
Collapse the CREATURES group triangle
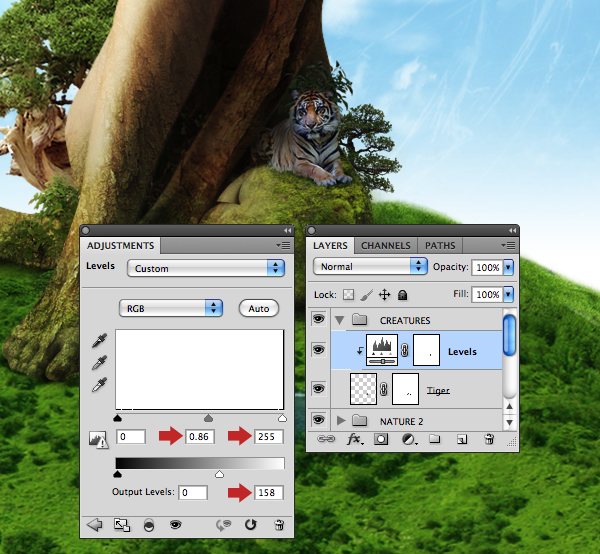[339, 320]
